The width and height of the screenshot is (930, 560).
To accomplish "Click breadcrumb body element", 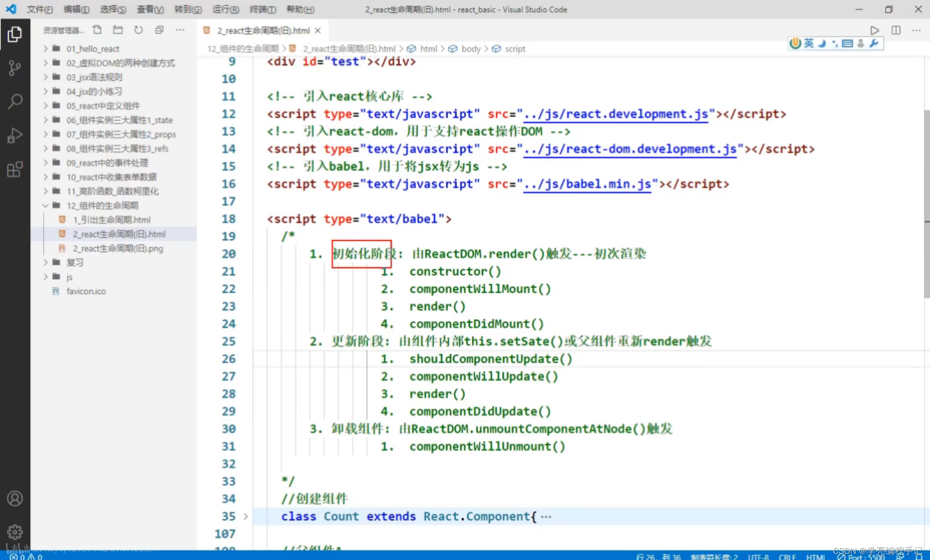I will pos(470,49).
